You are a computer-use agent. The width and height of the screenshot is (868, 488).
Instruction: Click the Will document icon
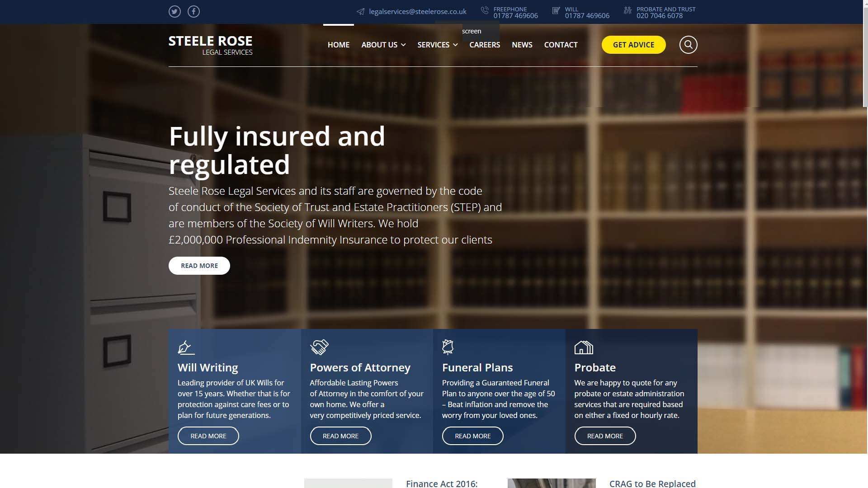pyautogui.click(x=556, y=10)
